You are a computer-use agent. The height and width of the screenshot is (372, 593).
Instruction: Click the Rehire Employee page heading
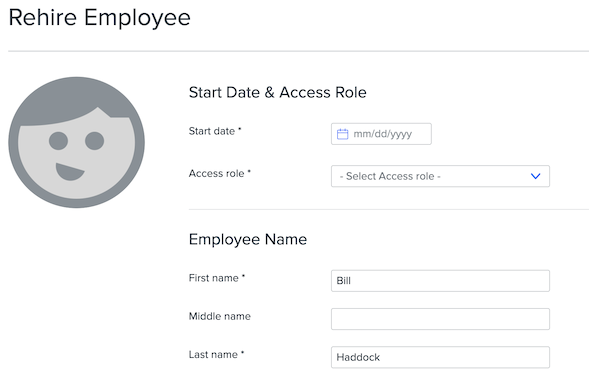(x=99, y=17)
